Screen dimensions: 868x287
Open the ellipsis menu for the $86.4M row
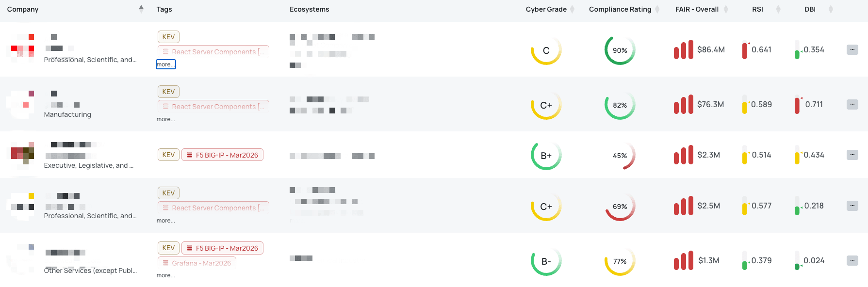point(852,49)
